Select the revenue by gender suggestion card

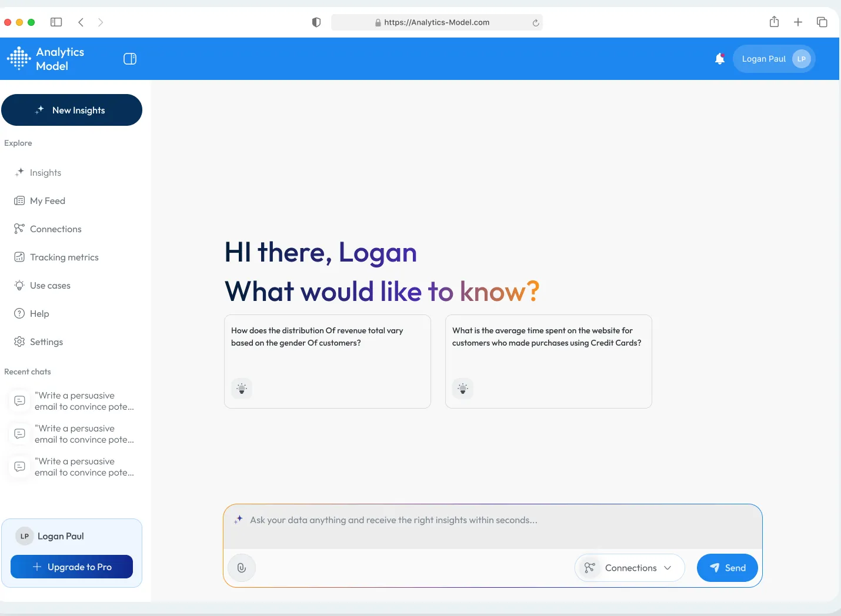[328, 361]
